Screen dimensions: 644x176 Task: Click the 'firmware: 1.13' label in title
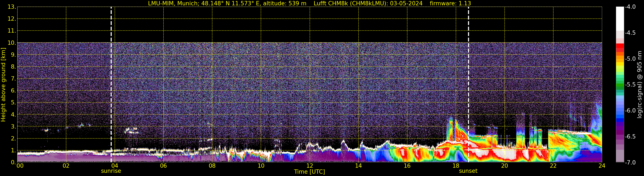[x=450, y=3]
